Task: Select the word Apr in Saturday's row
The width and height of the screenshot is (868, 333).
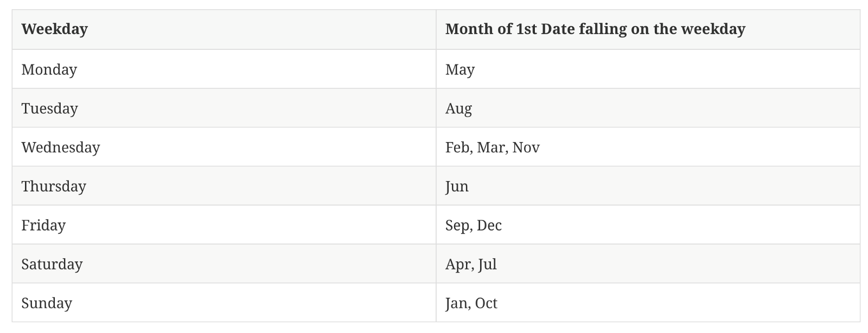Action: (x=457, y=264)
